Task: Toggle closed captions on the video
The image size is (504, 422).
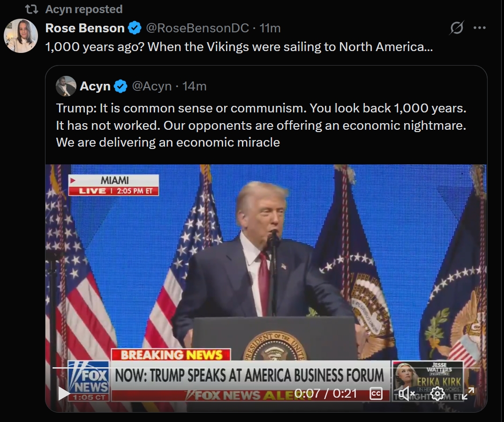Action: coord(376,393)
